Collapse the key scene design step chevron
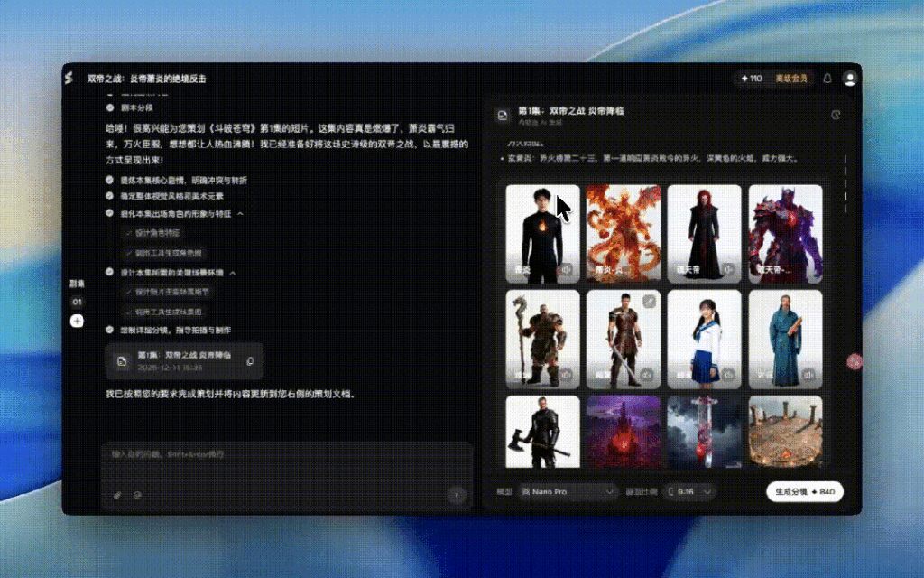924x578 pixels. pos(232,272)
